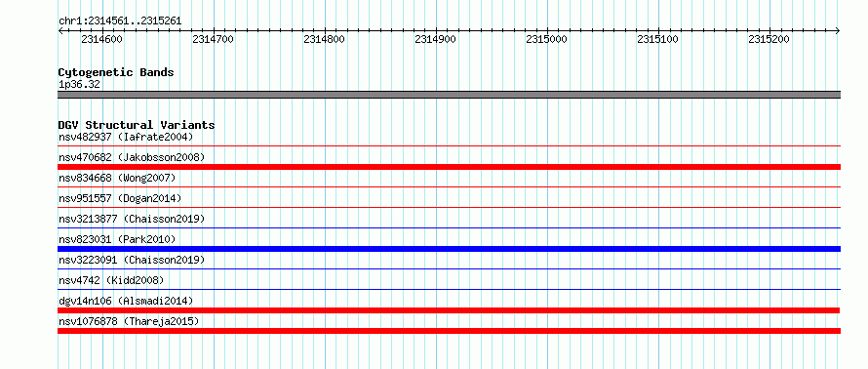Click ruler position 2314600
This screenshot has height=369, width=868.
pos(101,39)
